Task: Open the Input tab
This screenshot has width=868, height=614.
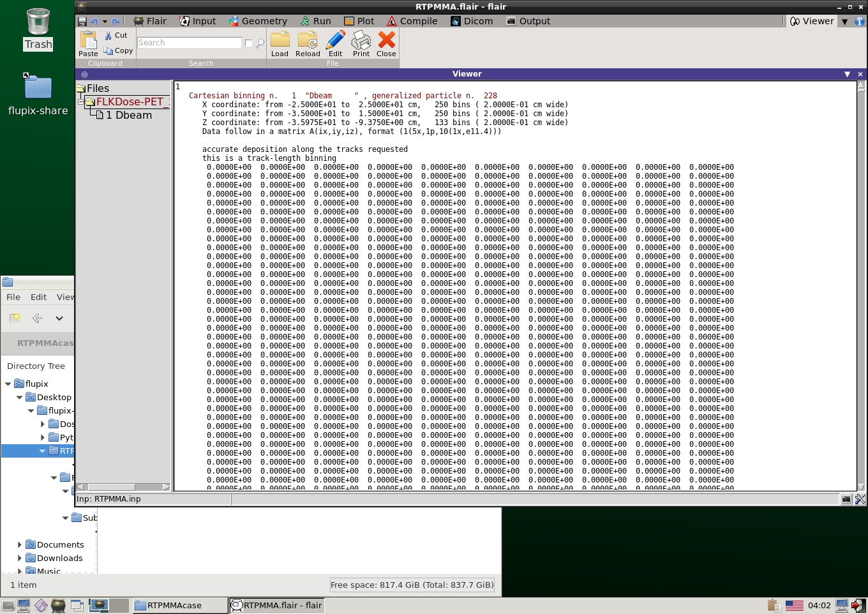Action: [x=197, y=21]
